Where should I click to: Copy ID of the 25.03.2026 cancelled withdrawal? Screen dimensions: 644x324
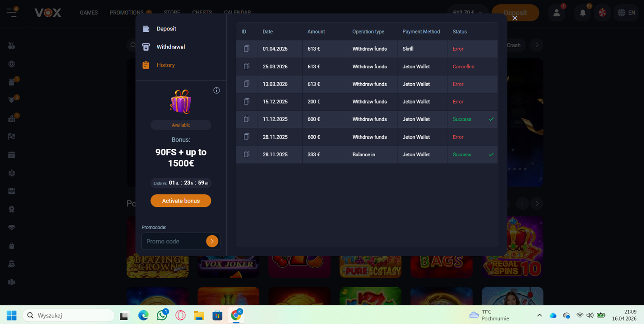(246, 67)
